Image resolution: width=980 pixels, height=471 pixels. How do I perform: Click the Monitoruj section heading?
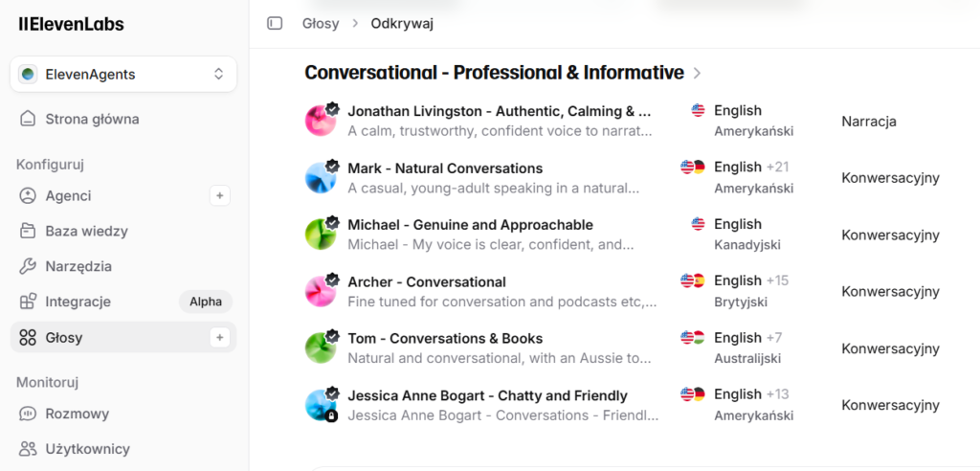pyautogui.click(x=48, y=382)
